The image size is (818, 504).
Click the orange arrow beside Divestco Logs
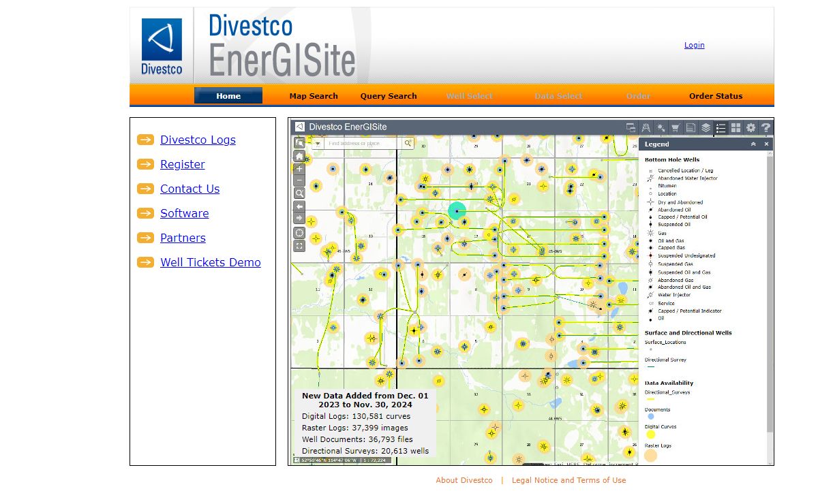point(145,140)
